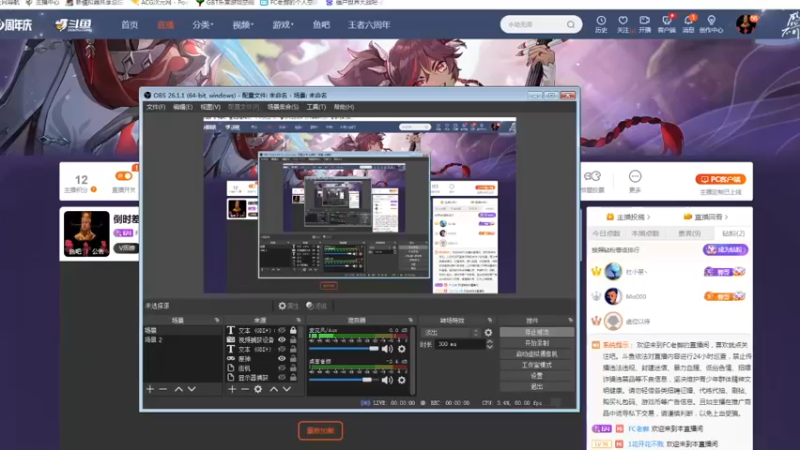Screen dimensions: 800x450
Task: Open 编辑(E) menu in OBS
Action: (183, 107)
